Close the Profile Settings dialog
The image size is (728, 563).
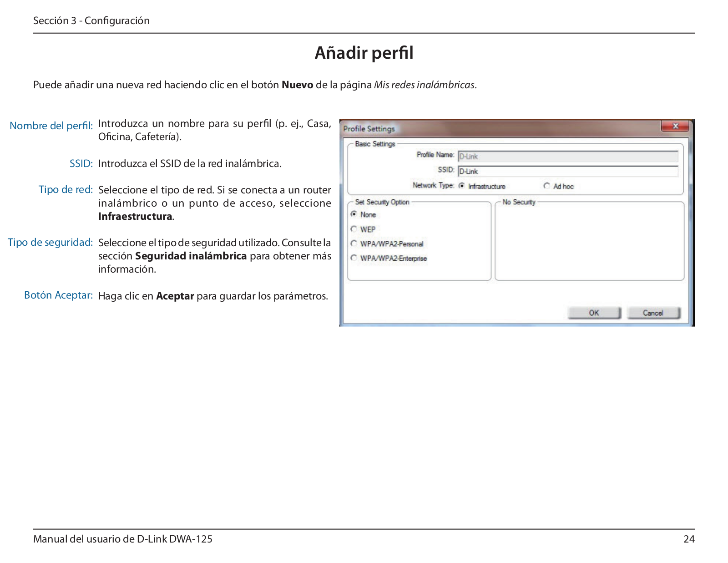[675, 126]
